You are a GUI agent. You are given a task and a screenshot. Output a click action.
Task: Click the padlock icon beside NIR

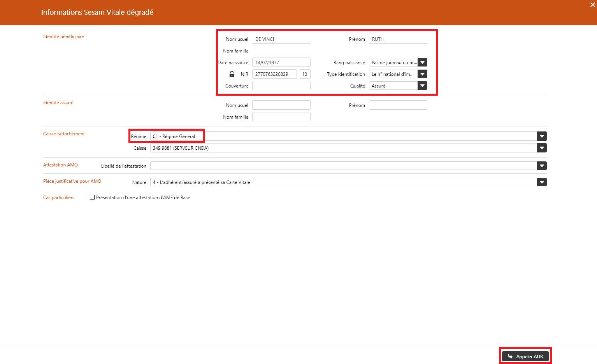[x=232, y=74]
